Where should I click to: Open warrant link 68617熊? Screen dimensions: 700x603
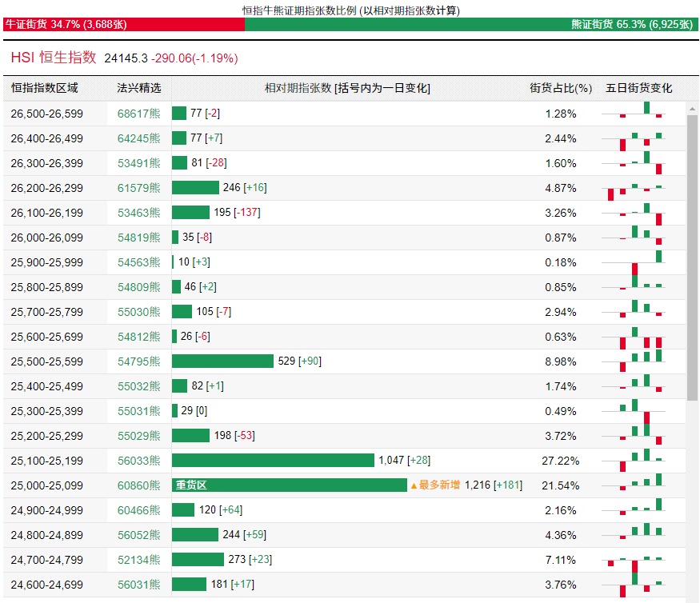[x=139, y=114]
